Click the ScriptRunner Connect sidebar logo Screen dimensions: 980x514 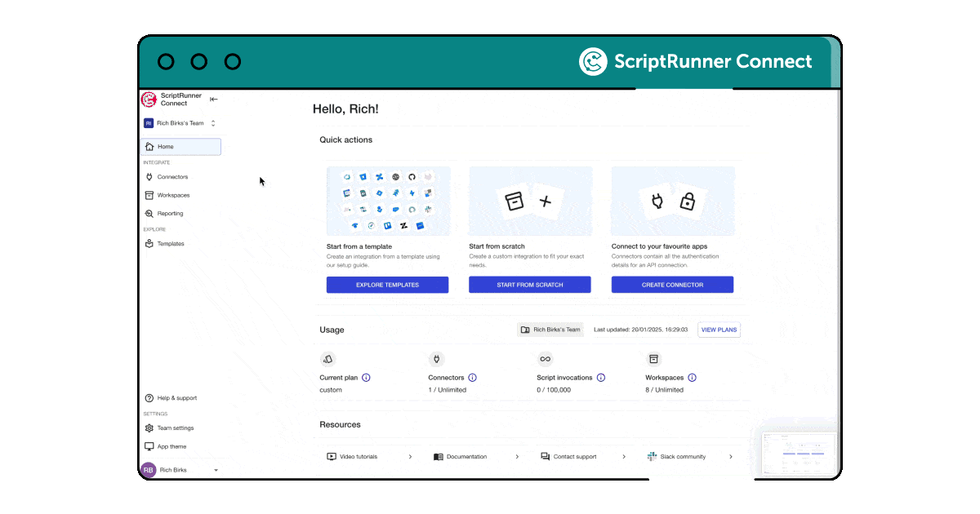149,100
